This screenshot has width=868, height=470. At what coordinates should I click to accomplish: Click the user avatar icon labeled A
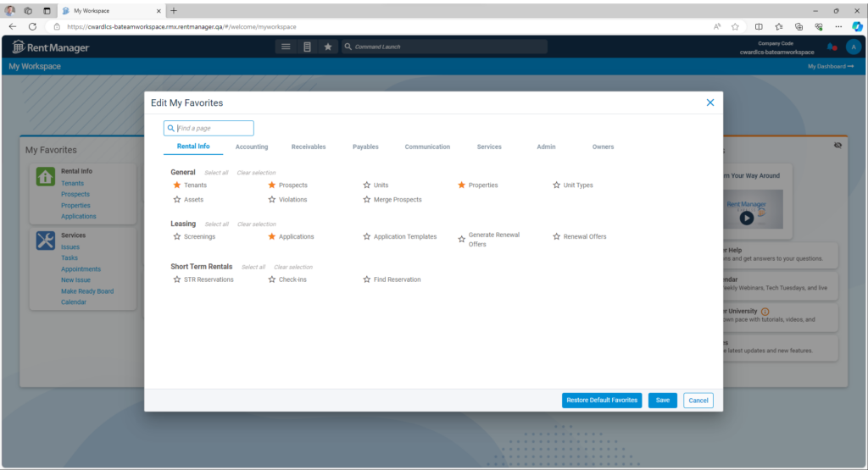(853, 47)
